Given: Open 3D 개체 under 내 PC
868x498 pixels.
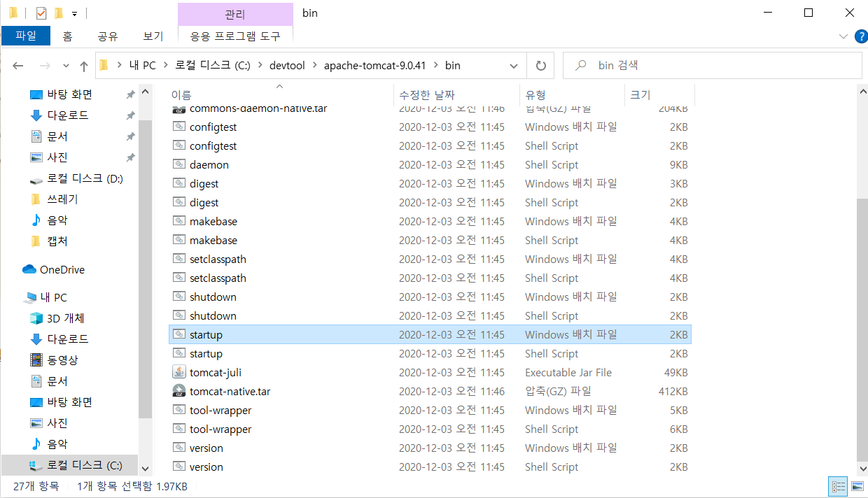Looking at the screenshot, I should [65, 318].
